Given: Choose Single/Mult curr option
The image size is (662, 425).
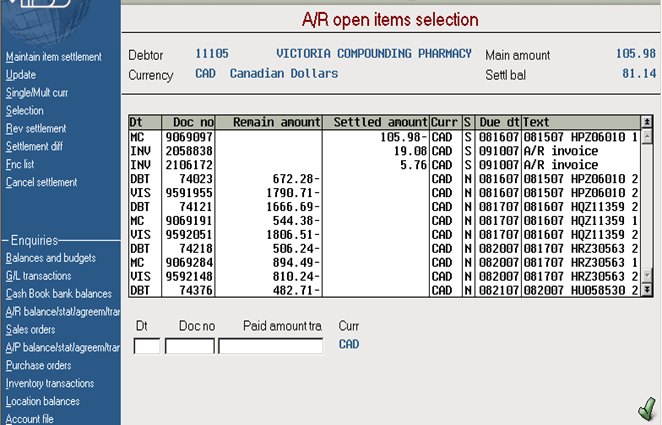Looking at the screenshot, I should tap(37, 93).
